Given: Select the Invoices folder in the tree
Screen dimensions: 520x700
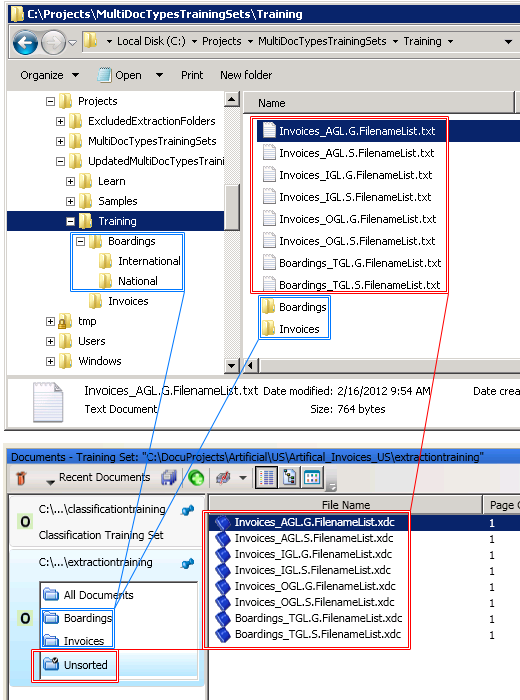Looking at the screenshot, I should pyautogui.click(x=128, y=301).
